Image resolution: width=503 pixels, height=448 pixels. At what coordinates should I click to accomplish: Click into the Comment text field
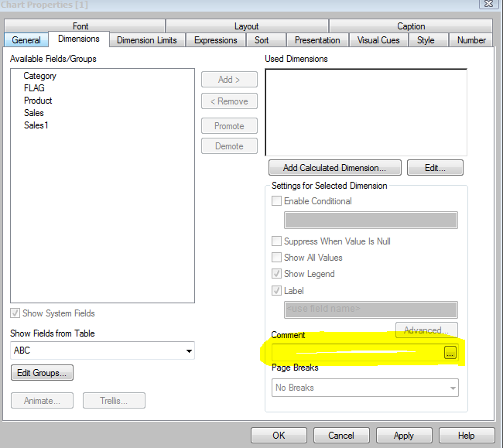tap(358, 352)
